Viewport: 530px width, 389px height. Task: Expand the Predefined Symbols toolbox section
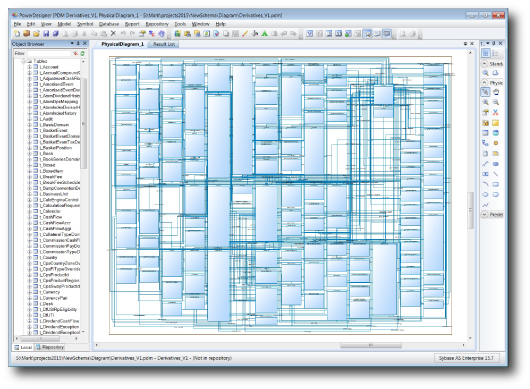coord(484,214)
